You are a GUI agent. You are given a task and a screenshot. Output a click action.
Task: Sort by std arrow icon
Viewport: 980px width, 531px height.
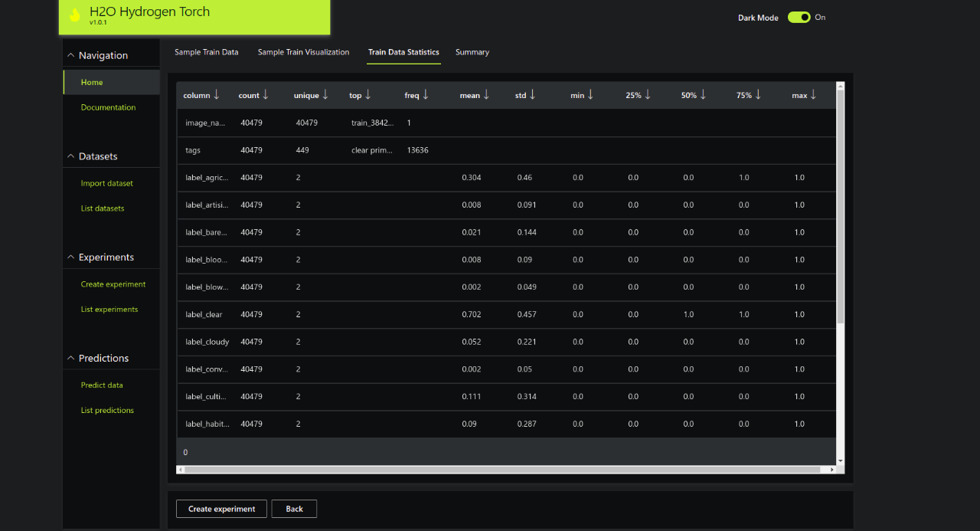(x=533, y=95)
